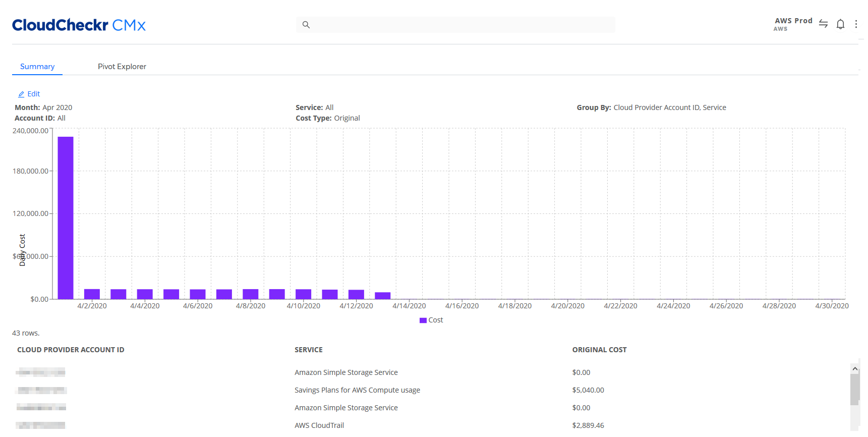
Task: Click the Account ID: All filter text
Action: click(x=40, y=118)
